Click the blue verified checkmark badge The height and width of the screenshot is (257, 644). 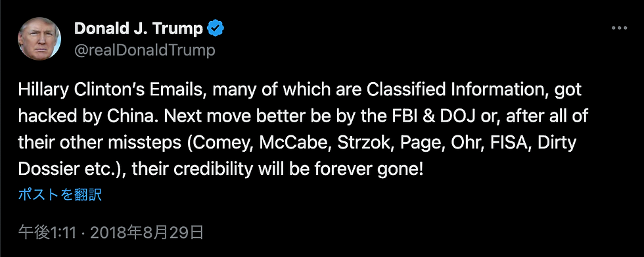tap(216, 29)
